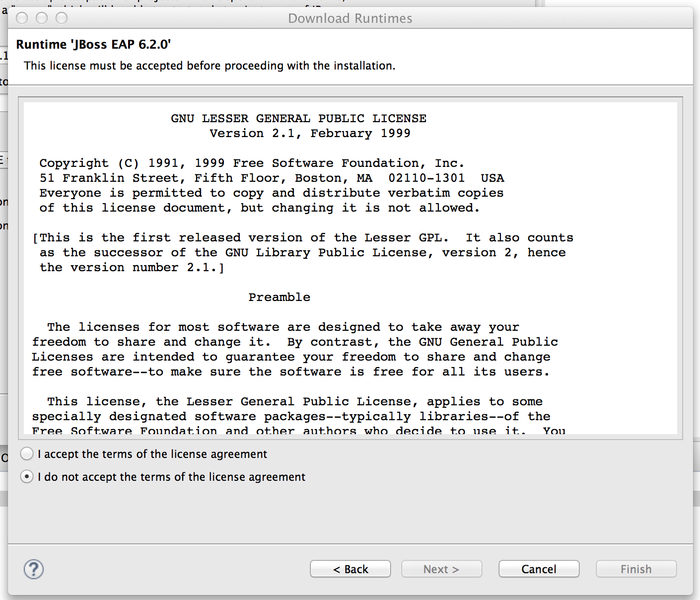This screenshot has height=600, width=700.
Task: Cancel the Download Runtimes wizard
Action: [539, 569]
